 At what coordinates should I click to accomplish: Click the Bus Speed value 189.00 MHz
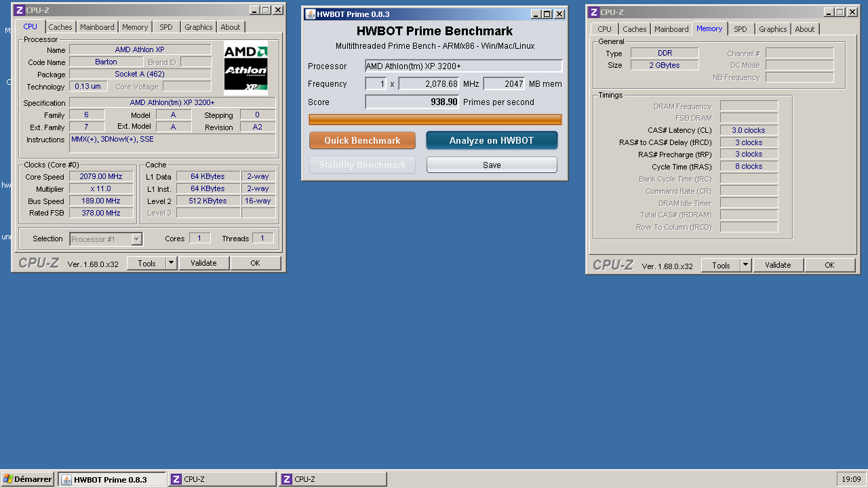coord(100,201)
